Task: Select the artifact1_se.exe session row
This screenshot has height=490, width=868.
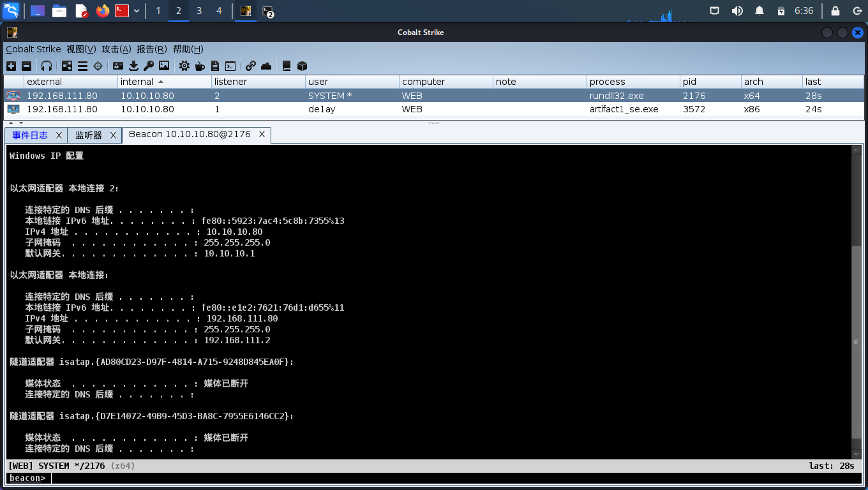Action: (434, 109)
